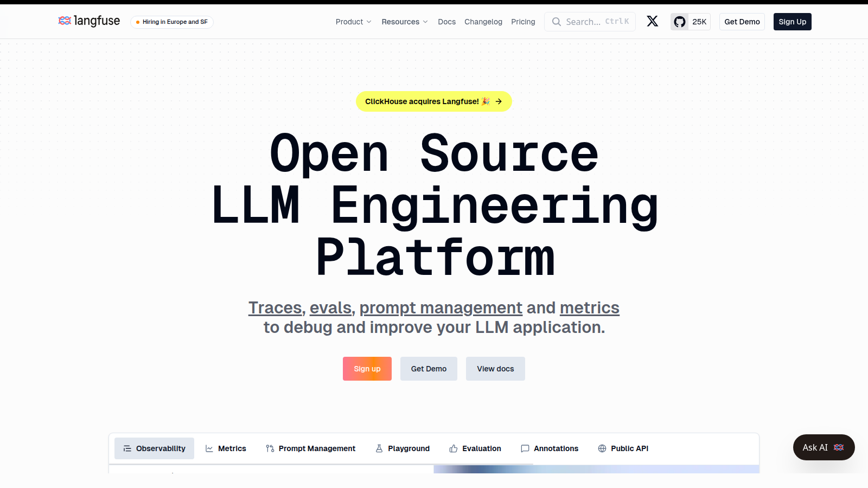Click the Metrics chart icon

[209, 448]
